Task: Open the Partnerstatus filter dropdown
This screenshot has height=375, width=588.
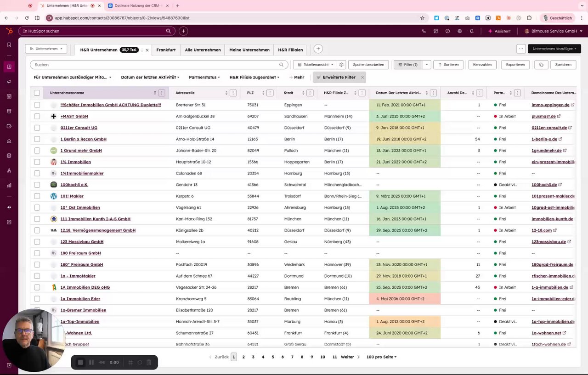Action: point(204,78)
